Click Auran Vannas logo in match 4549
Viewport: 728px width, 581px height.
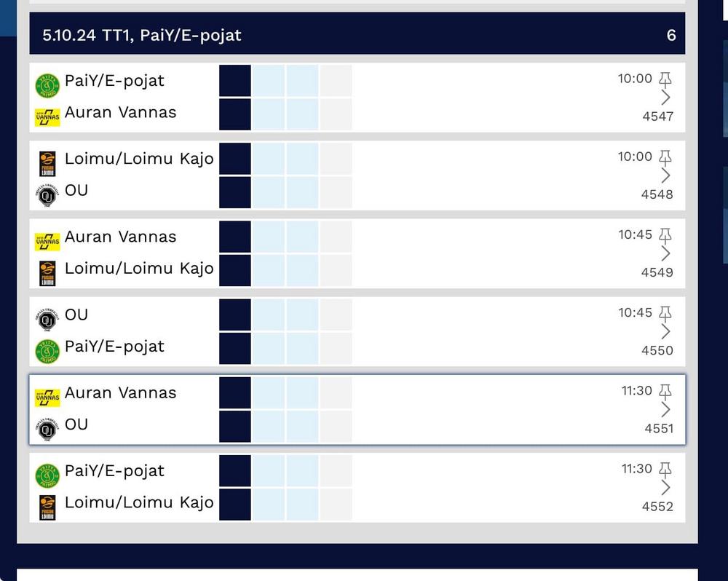pyautogui.click(x=47, y=242)
